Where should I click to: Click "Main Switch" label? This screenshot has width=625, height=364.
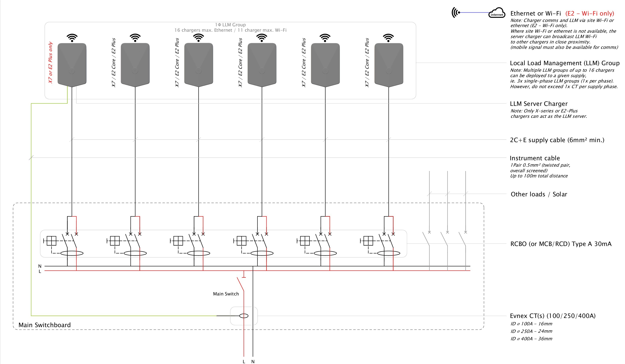tap(226, 294)
